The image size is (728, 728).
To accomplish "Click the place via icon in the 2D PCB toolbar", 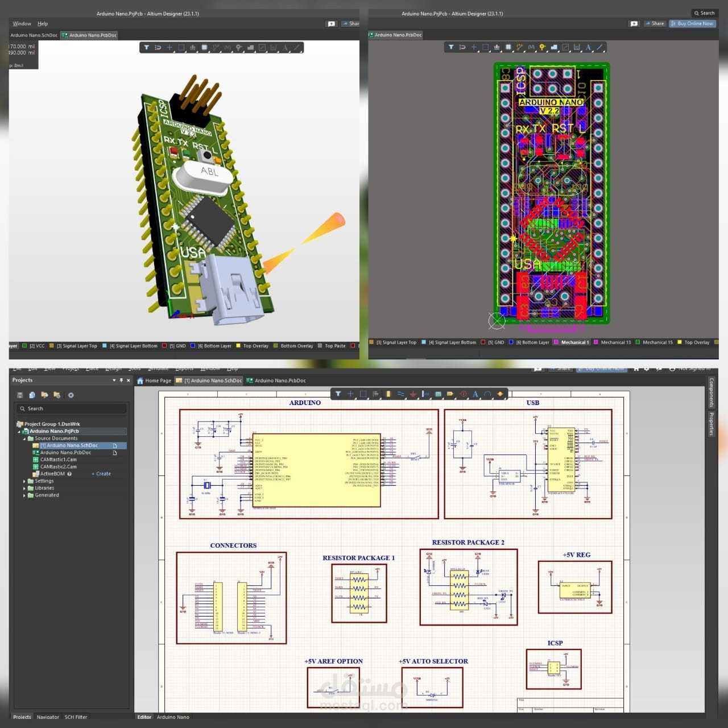I will pyautogui.click(x=543, y=47).
